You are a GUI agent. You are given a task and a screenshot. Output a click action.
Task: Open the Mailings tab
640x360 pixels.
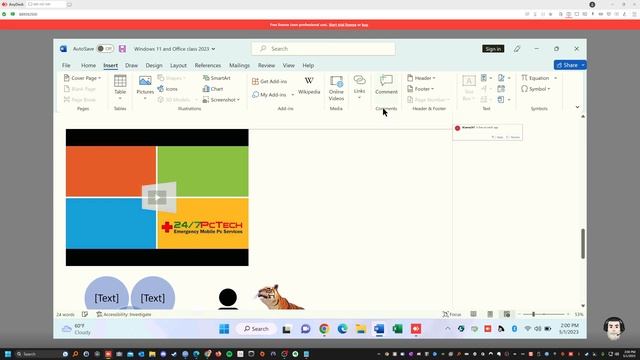point(239,65)
